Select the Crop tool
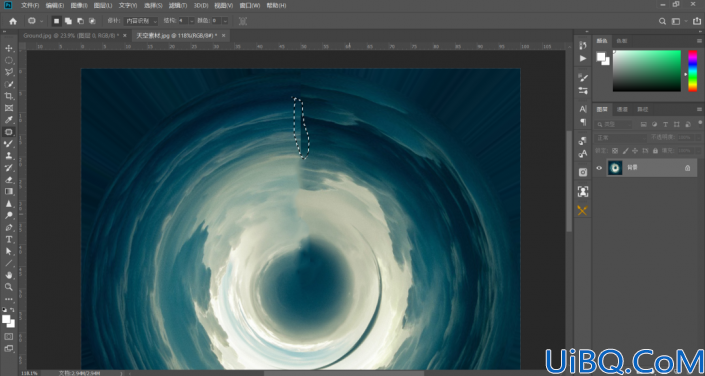 tap(9, 96)
